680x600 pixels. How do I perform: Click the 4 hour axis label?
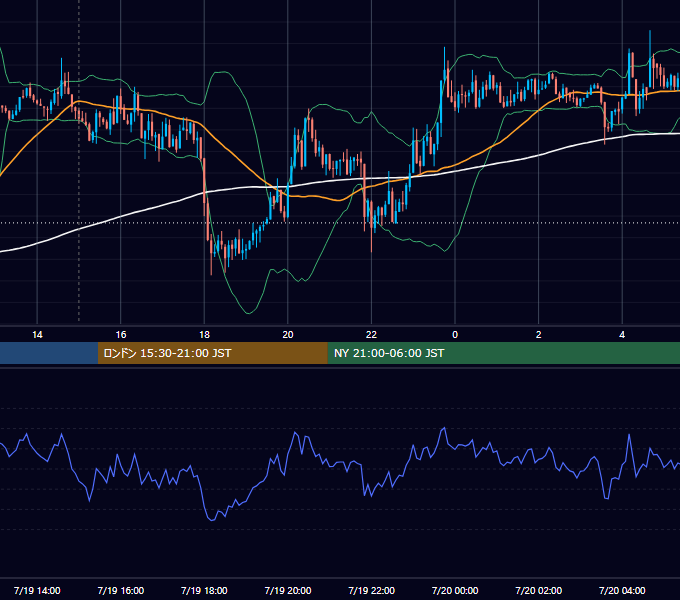click(x=622, y=335)
